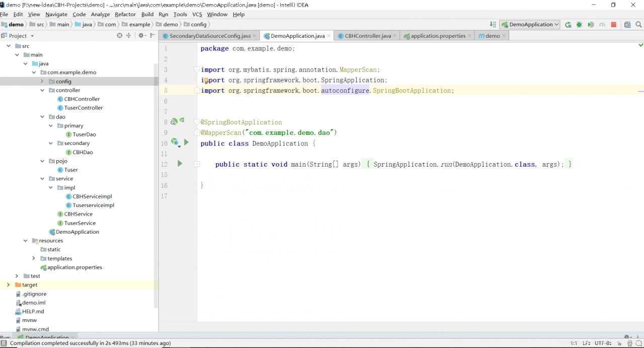Image resolution: width=644 pixels, height=348 pixels.
Task: Open the VCS menu
Action: [x=197, y=14]
